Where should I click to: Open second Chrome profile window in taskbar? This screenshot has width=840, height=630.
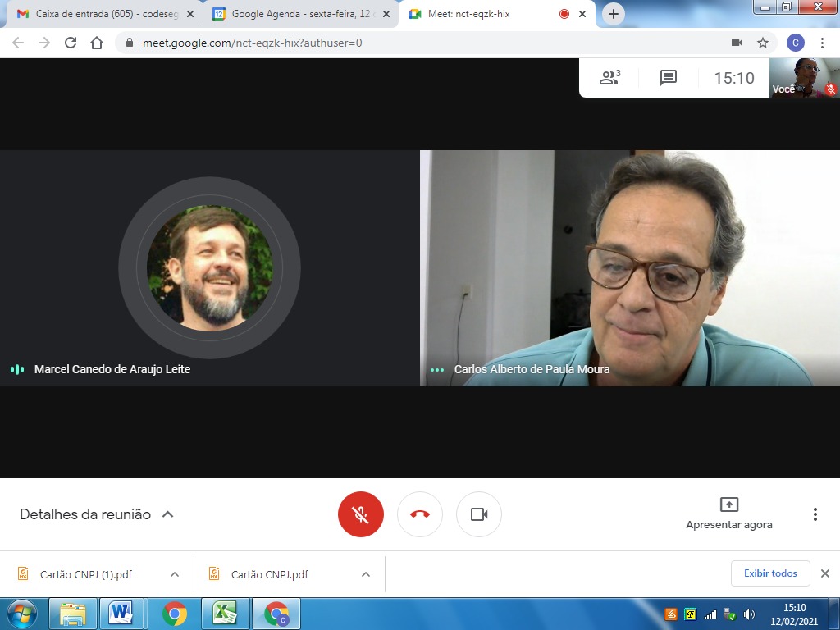click(276, 614)
